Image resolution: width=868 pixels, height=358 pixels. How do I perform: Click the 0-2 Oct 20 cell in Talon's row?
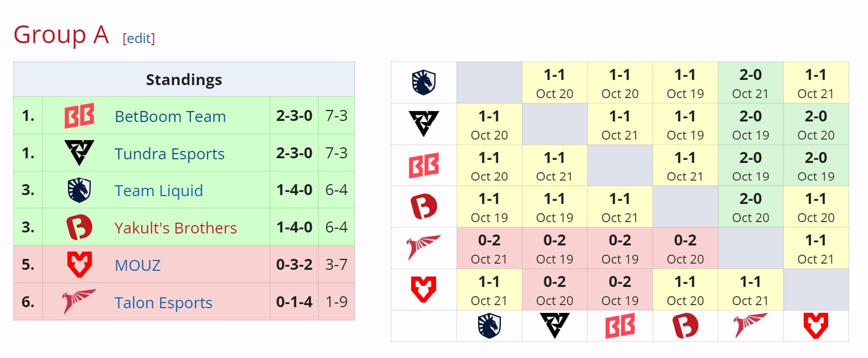point(685,247)
